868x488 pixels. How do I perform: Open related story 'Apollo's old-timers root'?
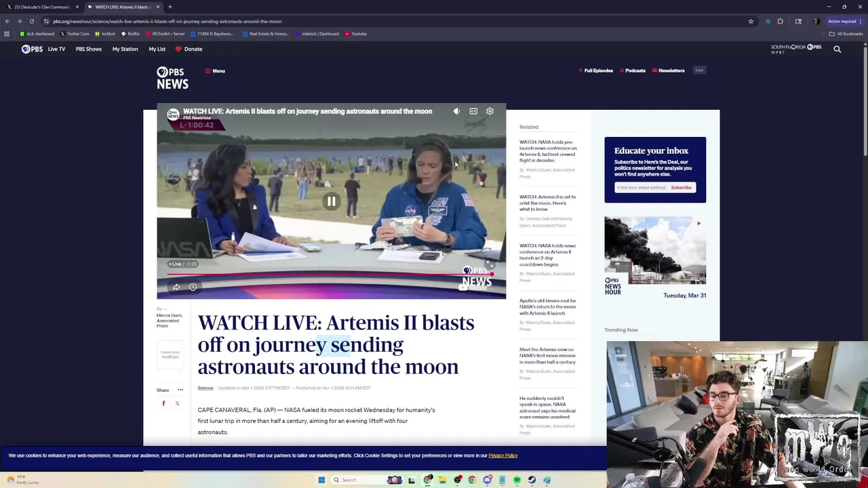click(x=547, y=307)
